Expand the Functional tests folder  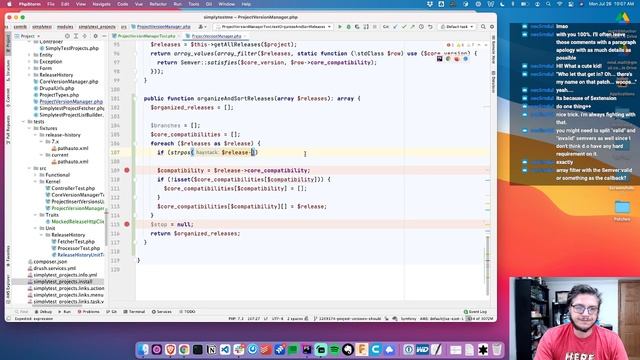(36, 175)
